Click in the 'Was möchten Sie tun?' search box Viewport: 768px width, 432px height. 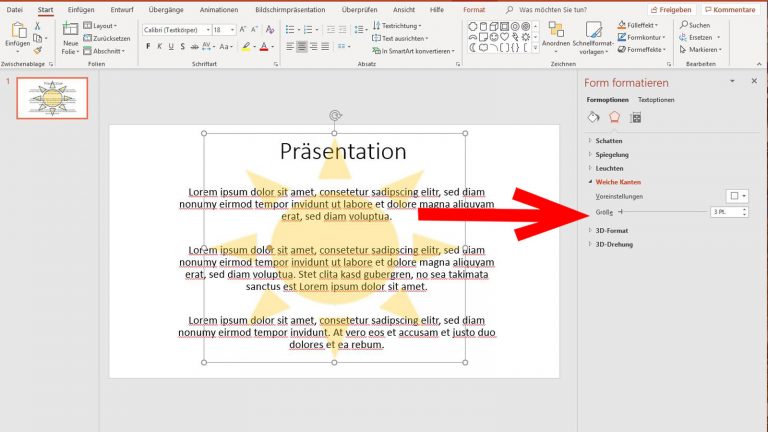pos(552,10)
